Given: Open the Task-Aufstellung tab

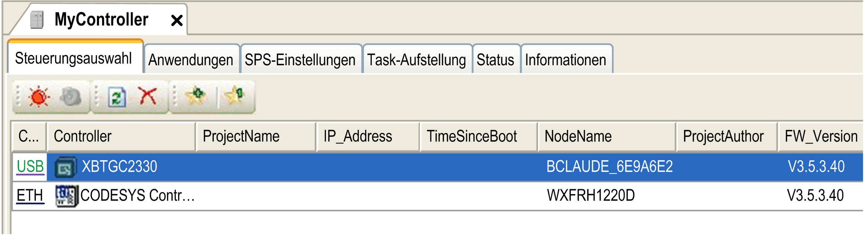Looking at the screenshot, I should (x=417, y=60).
